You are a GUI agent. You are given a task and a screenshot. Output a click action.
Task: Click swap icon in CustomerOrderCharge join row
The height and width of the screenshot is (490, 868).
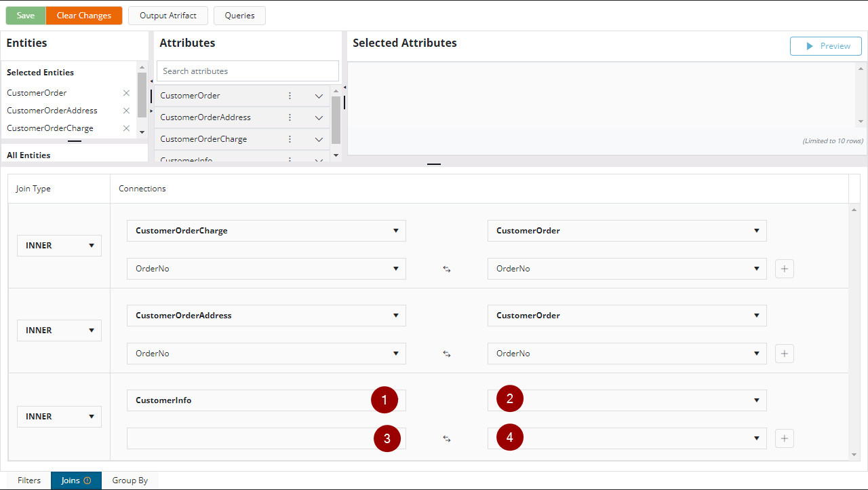[x=447, y=269]
